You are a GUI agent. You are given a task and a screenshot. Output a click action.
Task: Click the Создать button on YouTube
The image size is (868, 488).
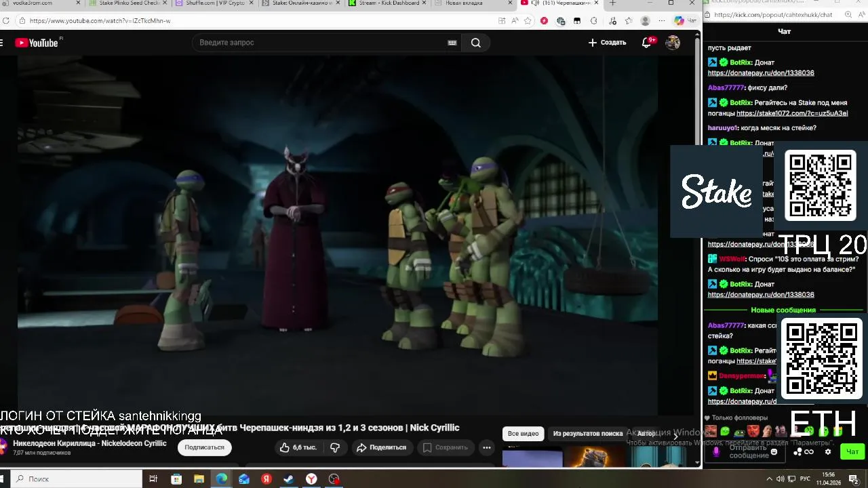pyautogui.click(x=607, y=43)
